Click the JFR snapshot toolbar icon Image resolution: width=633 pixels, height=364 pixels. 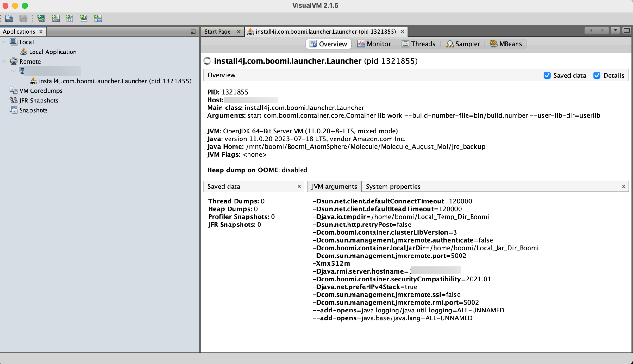pos(84,18)
